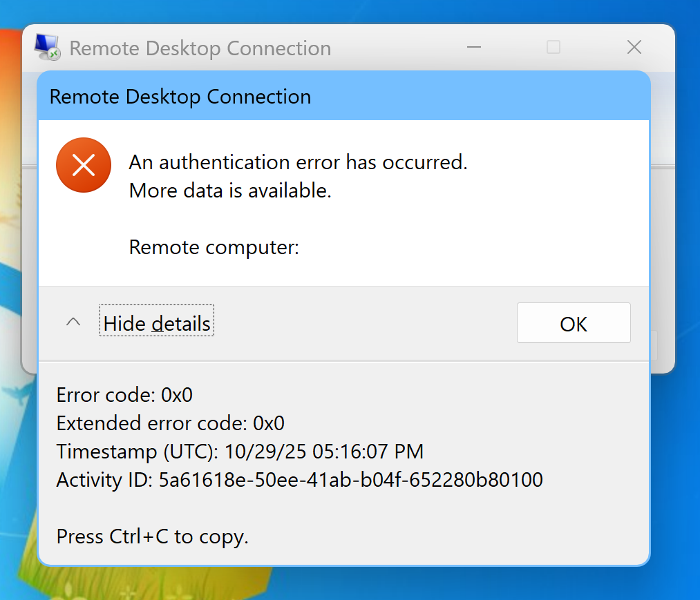Screen dimensions: 700x600
Task: Click the 'Press Ctrl+C to copy' text
Action: (152, 536)
